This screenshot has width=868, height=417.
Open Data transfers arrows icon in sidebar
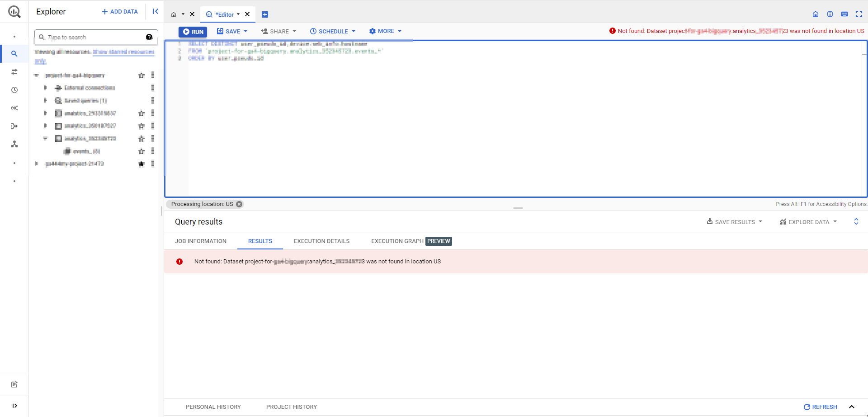coord(14,72)
